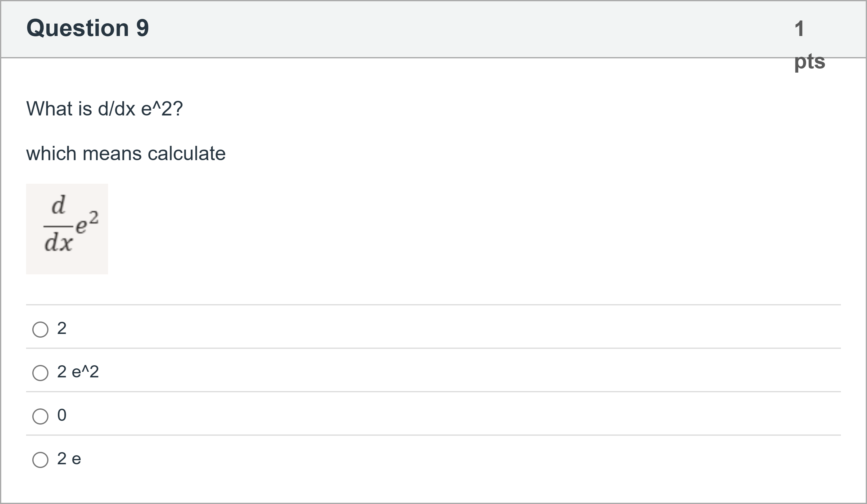The width and height of the screenshot is (867, 504).
Task: Click the point value "1" in header
Action: click(x=799, y=29)
